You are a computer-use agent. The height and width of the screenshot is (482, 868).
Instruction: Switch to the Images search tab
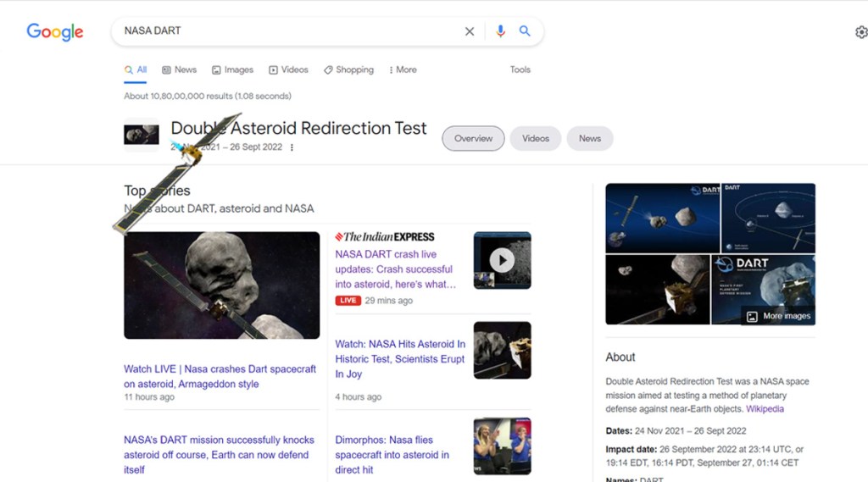pos(232,69)
